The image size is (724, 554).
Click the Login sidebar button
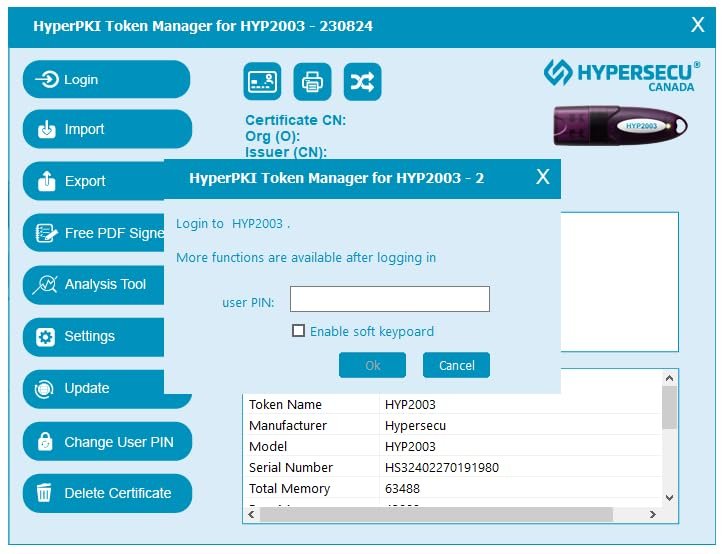[x=105, y=80]
